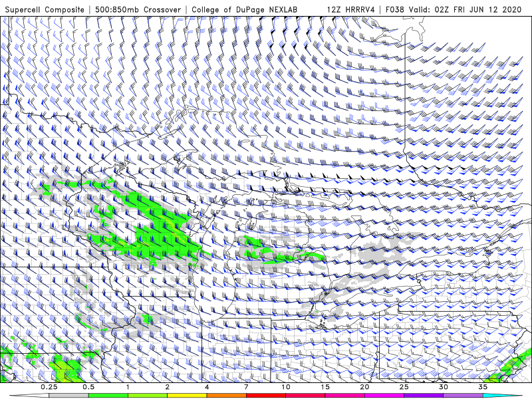Screen dimensions: 532x399
Task: Click the legend value 10
Action: coord(286,387)
